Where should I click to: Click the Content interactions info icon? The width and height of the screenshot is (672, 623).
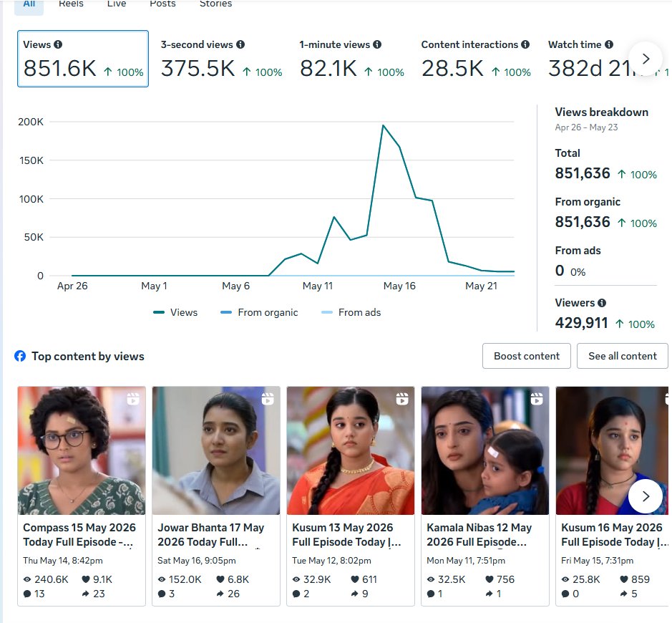[x=525, y=44]
